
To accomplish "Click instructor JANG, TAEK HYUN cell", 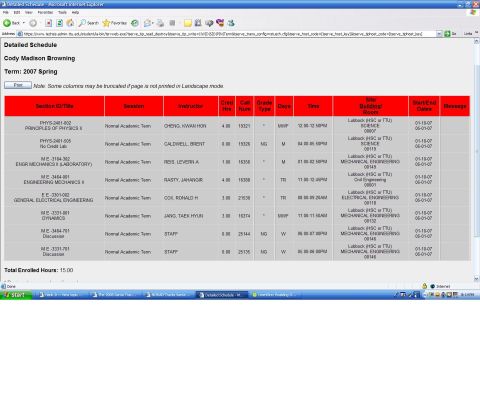I will click(x=191, y=216).
